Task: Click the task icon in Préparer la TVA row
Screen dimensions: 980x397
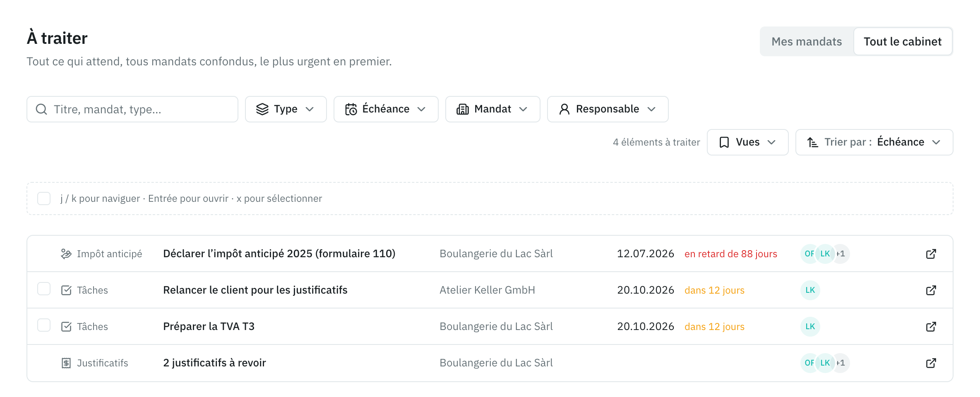Action: coord(66,327)
